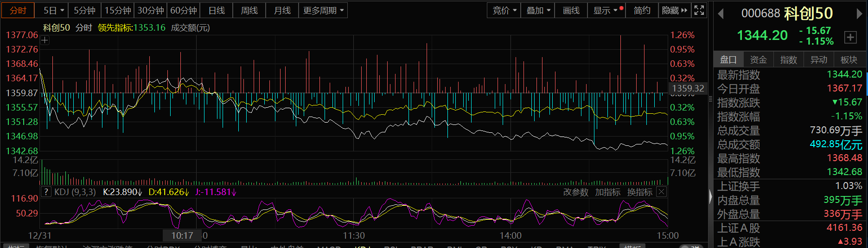
Task: Toggle 简约 simplified view mode
Action: coord(642,10)
